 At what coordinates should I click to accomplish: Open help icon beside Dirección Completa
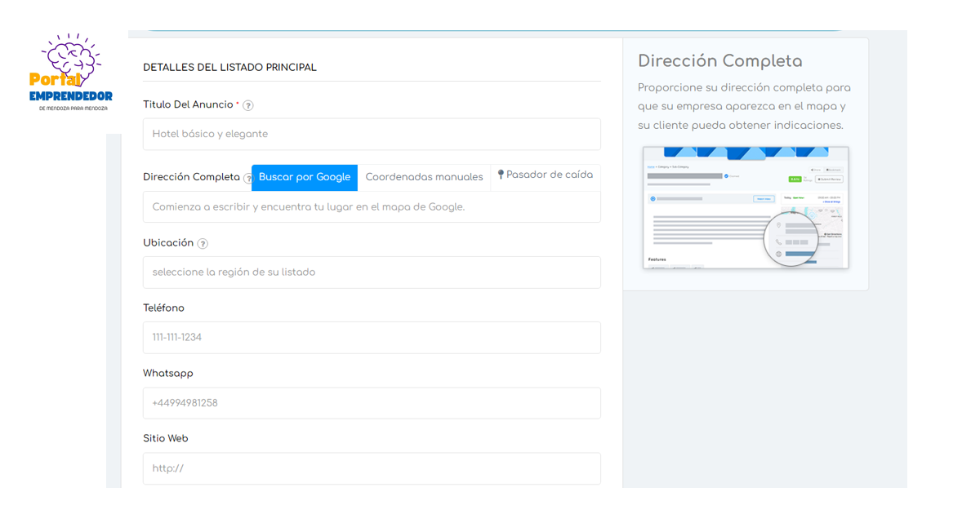247,178
